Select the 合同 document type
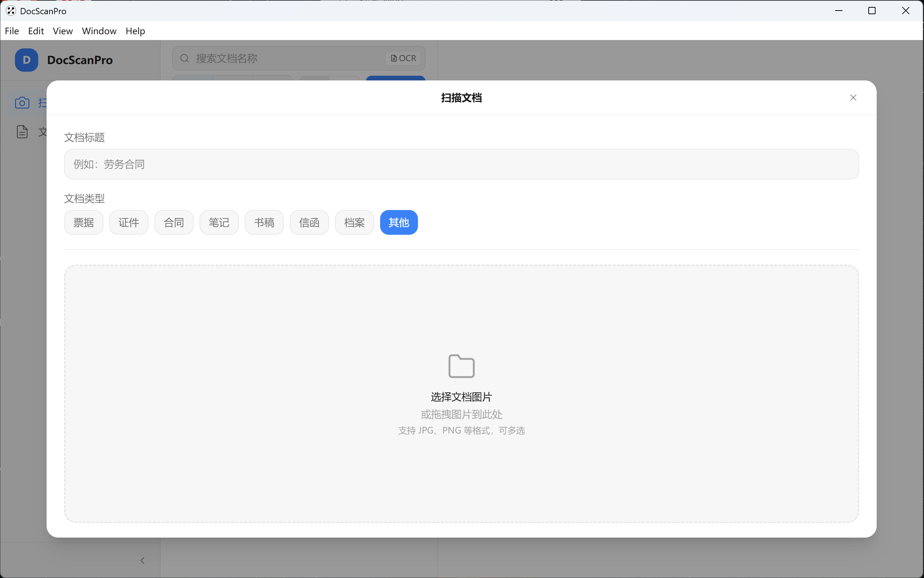 (174, 222)
